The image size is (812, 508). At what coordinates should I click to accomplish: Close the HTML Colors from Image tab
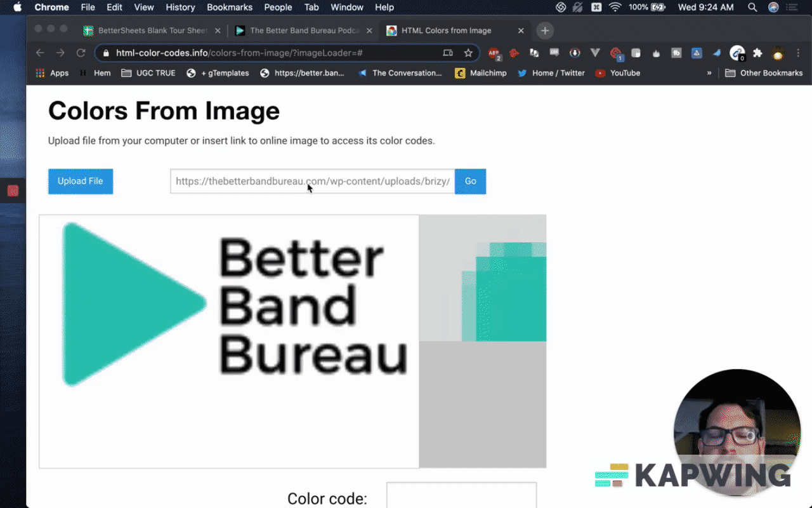pyautogui.click(x=521, y=30)
